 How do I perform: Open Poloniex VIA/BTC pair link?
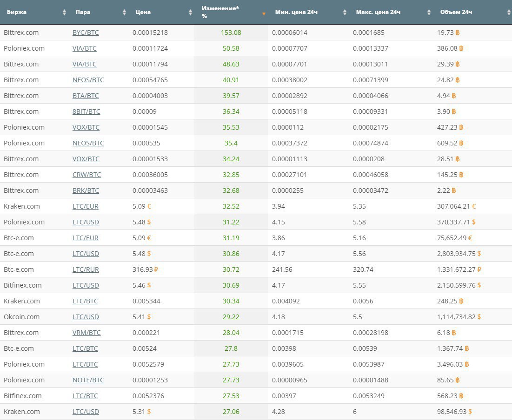click(x=85, y=48)
